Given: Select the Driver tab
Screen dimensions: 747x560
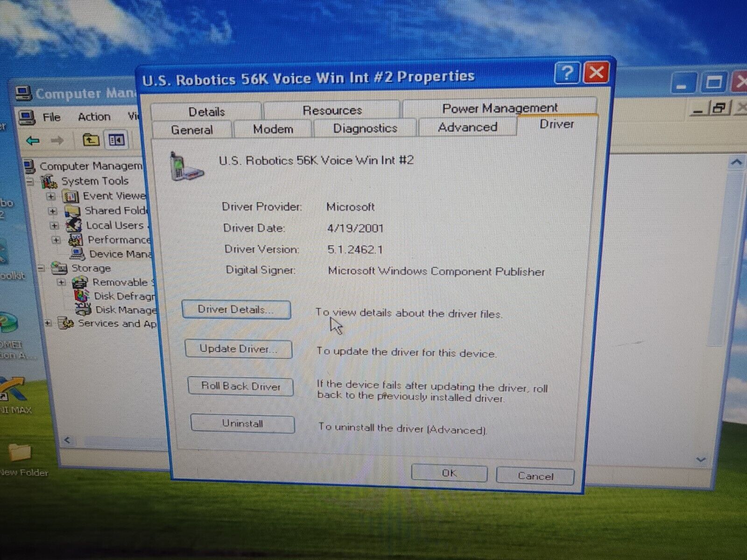Looking at the screenshot, I should click(x=557, y=124).
